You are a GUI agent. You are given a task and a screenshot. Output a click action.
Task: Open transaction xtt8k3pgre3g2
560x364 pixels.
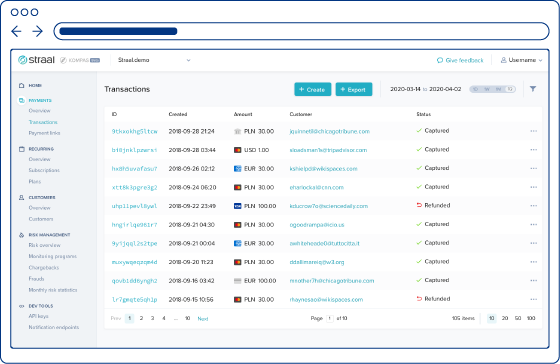(134, 188)
